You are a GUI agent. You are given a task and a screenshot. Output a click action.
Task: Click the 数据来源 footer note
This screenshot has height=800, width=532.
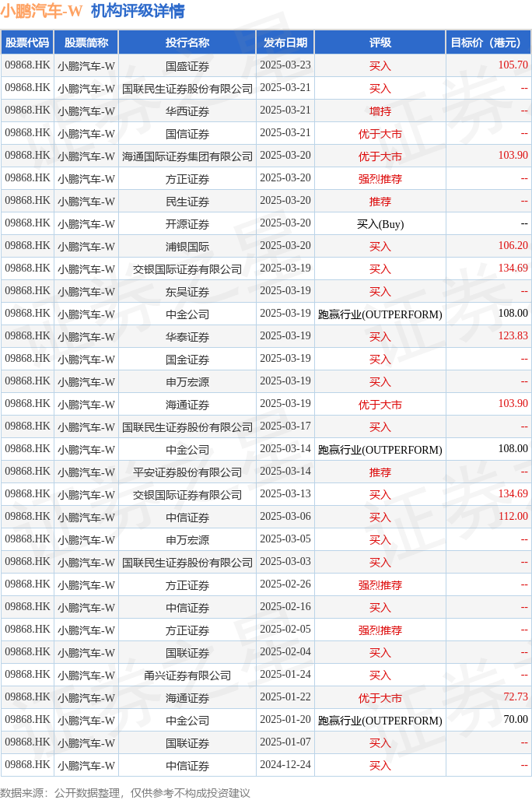click(x=125, y=793)
